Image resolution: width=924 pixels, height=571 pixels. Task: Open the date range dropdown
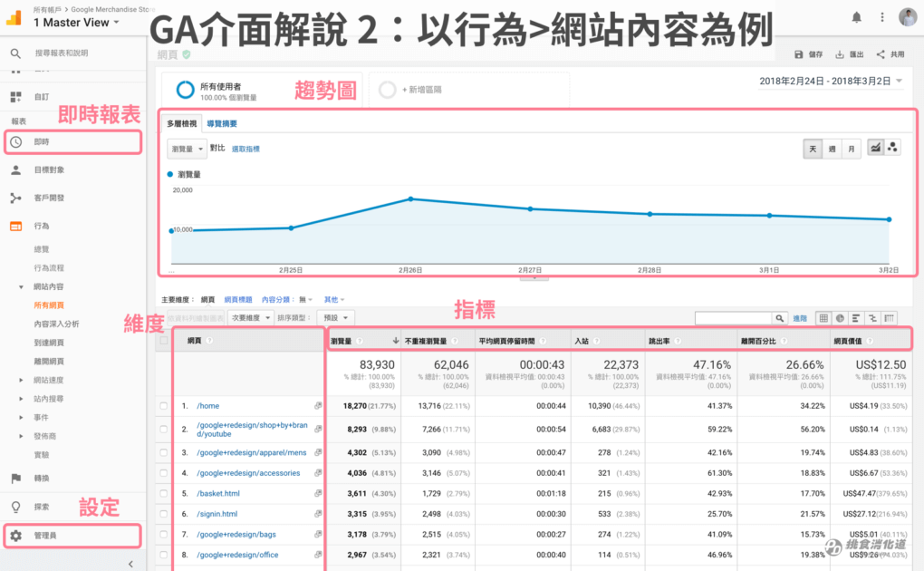(831, 82)
